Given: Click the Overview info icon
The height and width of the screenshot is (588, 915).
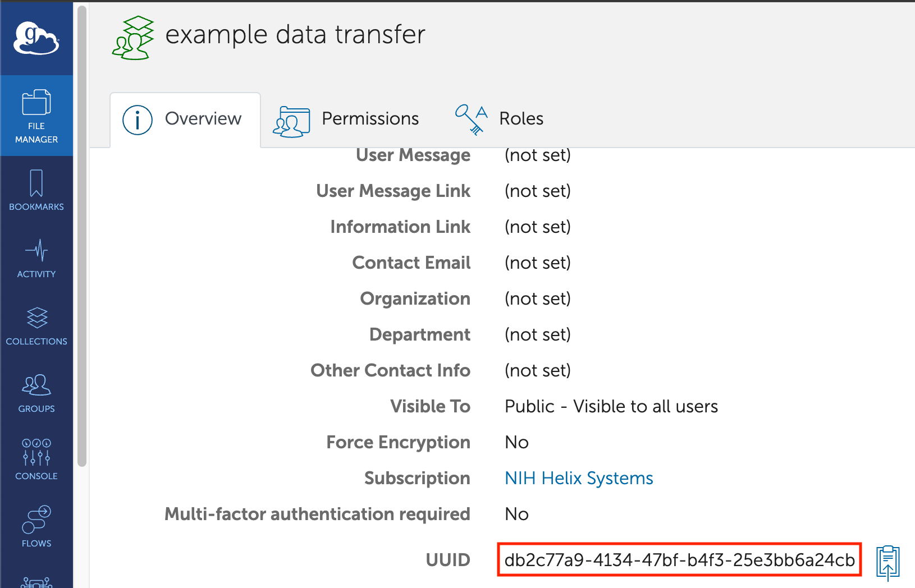Looking at the screenshot, I should 138,120.
